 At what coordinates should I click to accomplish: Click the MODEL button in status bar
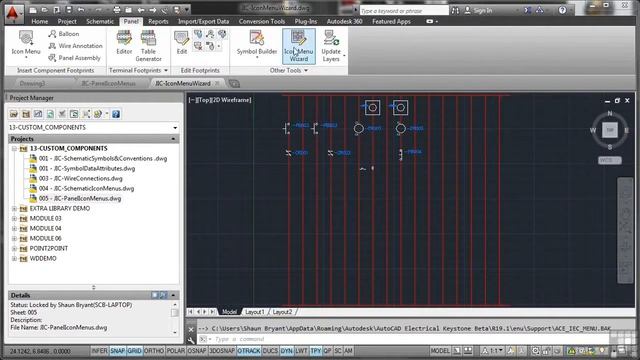(x=440, y=351)
